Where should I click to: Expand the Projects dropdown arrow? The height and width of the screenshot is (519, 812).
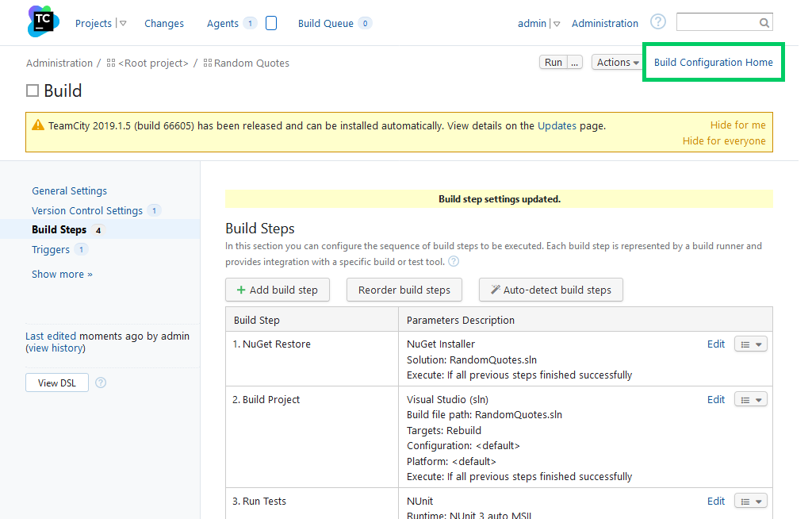pos(123,23)
